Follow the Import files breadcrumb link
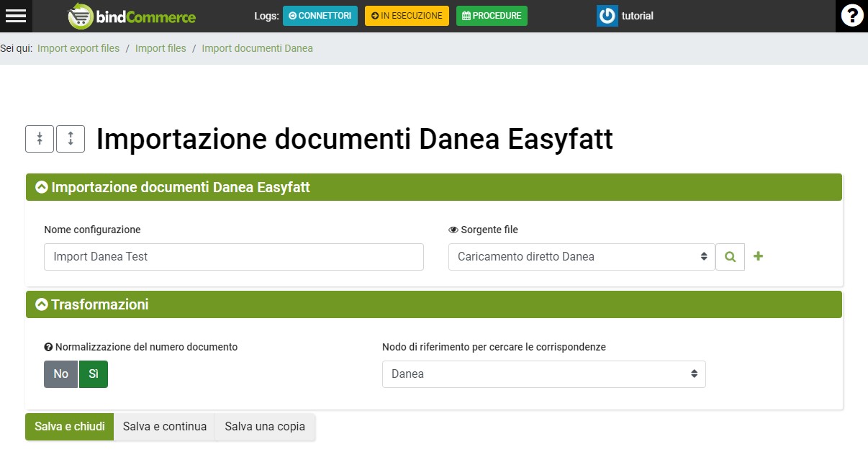Screen dimensions: 868x457 161,47
